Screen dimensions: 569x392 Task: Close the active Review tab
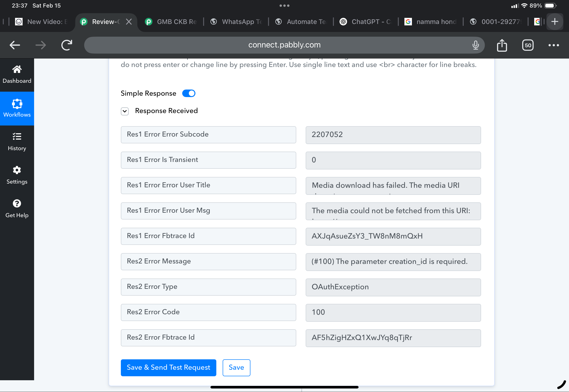(x=129, y=22)
